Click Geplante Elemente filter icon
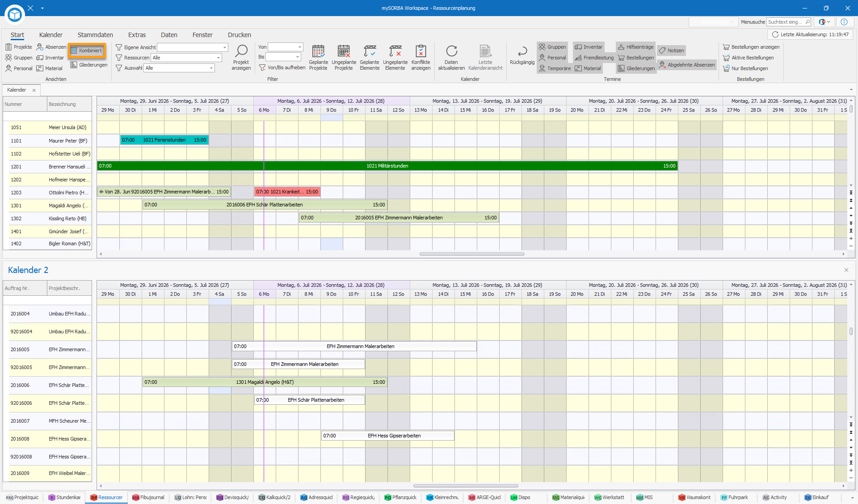This screenshot has width=858, height=504. (370, 57)
